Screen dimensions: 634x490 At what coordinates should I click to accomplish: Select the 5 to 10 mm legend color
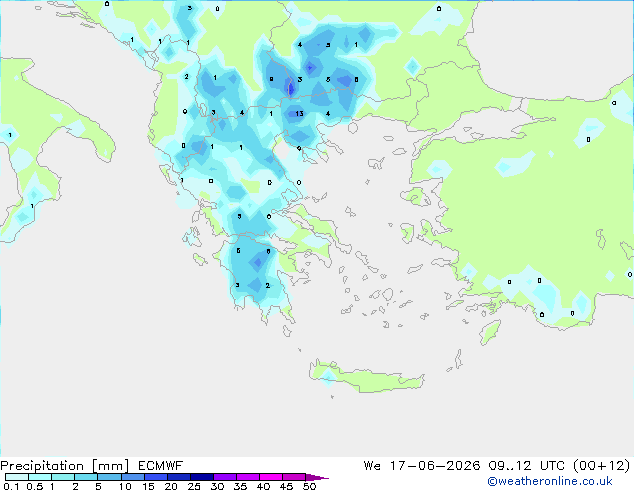(109, 477)
